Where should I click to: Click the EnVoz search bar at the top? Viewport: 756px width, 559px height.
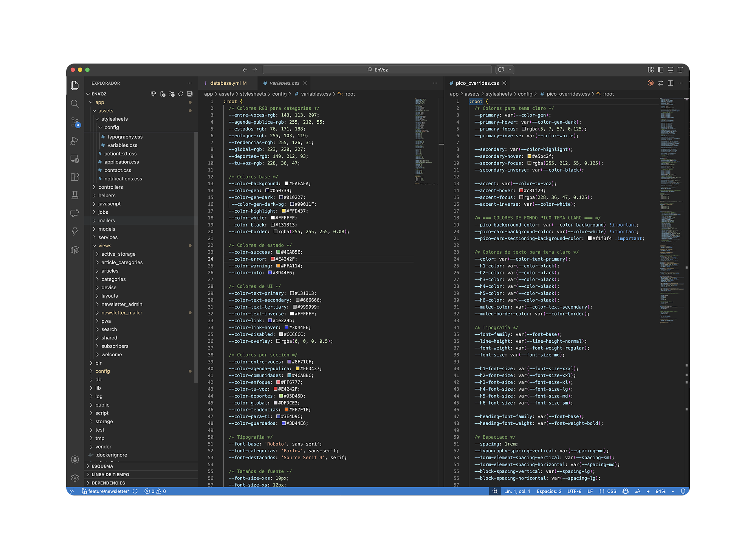pos(377,70)
